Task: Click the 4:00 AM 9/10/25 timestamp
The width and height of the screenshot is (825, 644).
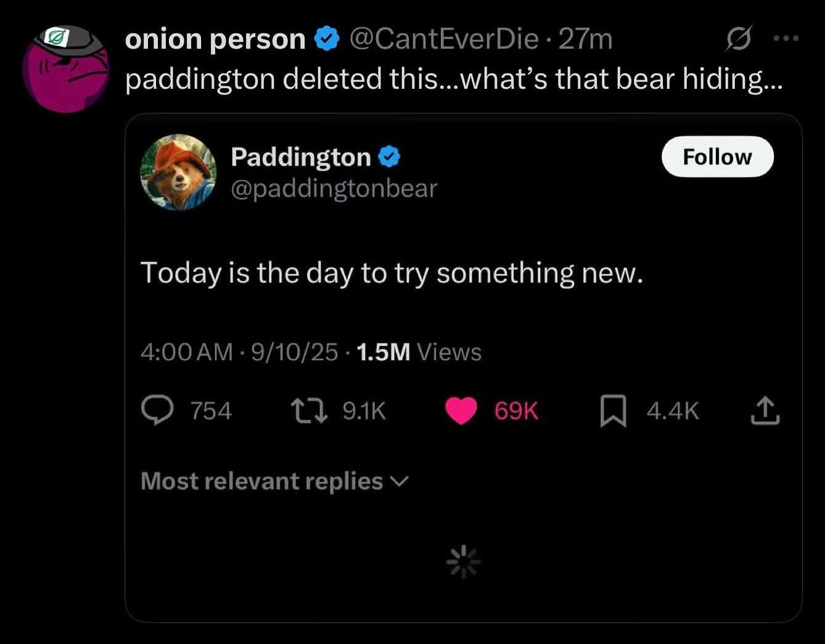Action: coord(239,352)
